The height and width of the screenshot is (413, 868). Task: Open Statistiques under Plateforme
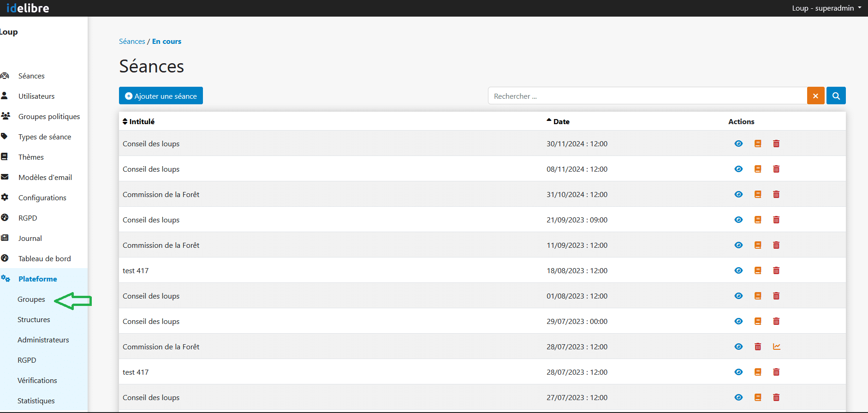point(36,401)
